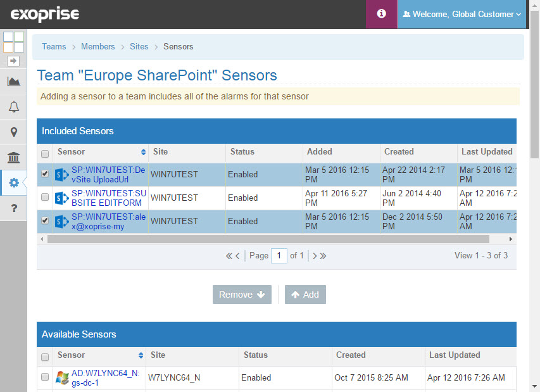Viewport: 540px width, 392px height.
Task: Expand sidebar with the arrow icon
Action: tap(13, 61)
